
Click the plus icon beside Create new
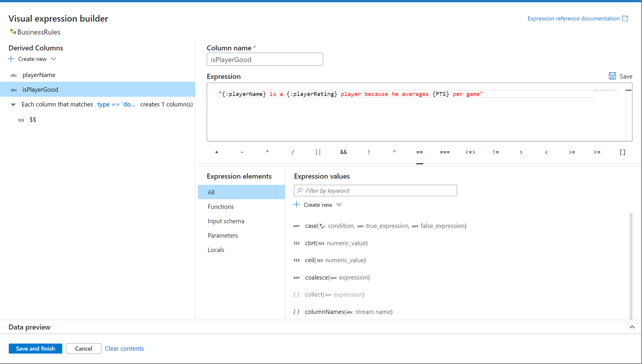click(x=296, y=204)
